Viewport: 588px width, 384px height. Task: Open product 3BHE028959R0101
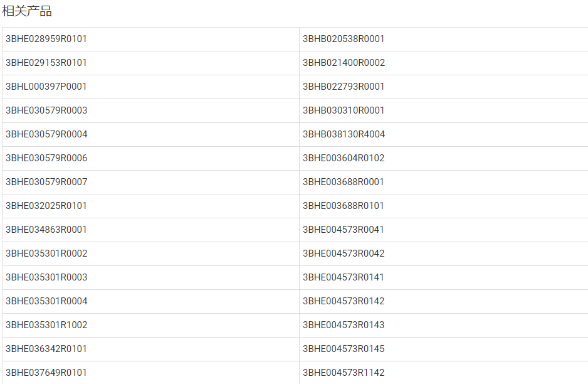click(x=46, y=39)
